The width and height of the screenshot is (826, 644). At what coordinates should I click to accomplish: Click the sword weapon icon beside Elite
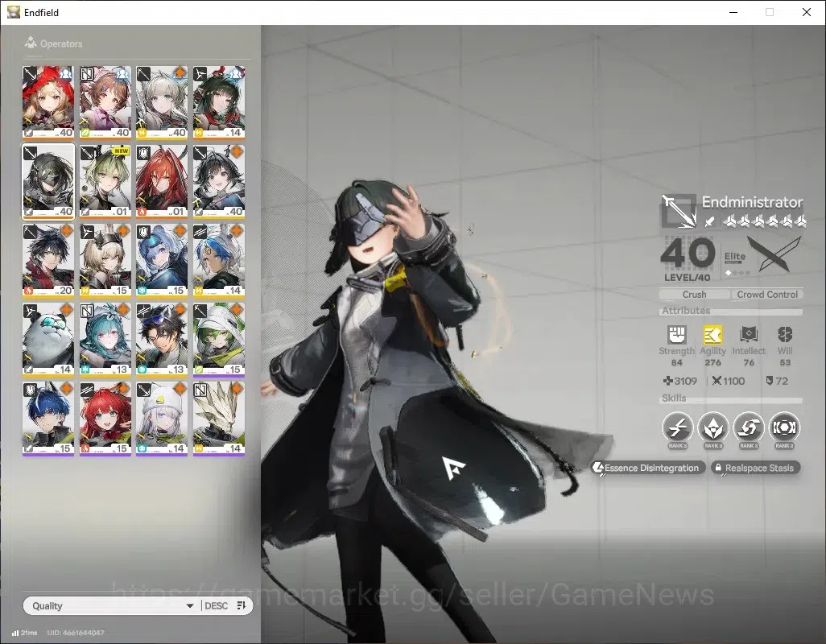(x=774, y=254)
